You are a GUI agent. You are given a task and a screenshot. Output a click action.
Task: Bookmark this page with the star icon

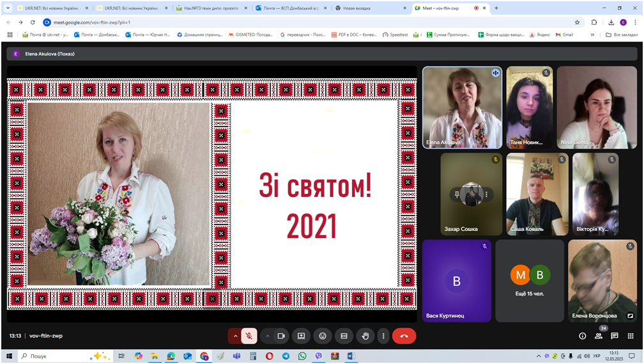(x=577, y=22)
